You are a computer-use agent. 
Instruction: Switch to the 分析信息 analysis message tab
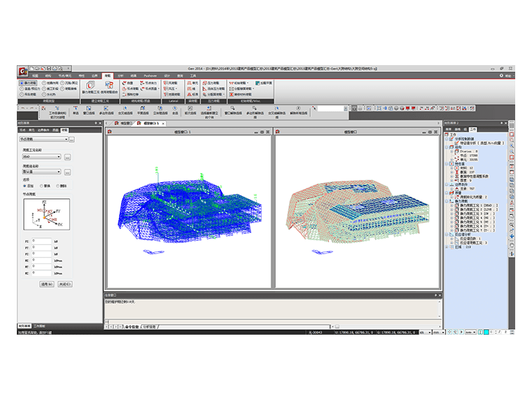149,326
